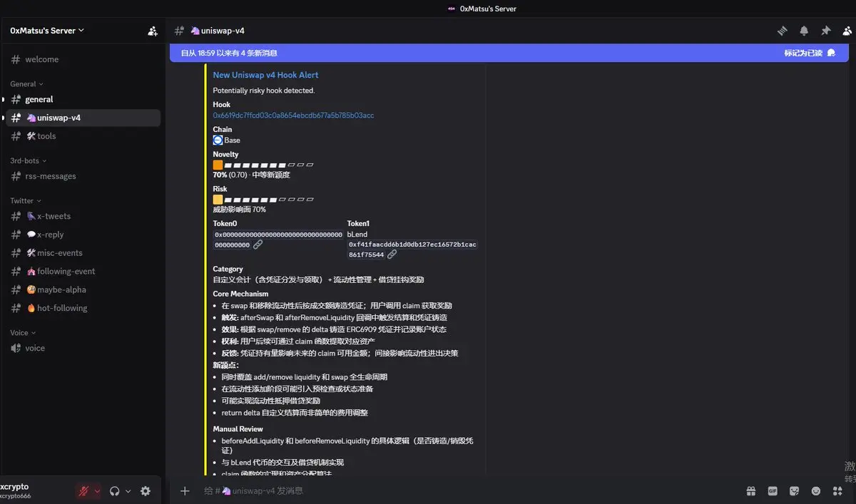Click the speaker icon of voice channel
This screenshot has height=504, width=856.
coord(16,348)
